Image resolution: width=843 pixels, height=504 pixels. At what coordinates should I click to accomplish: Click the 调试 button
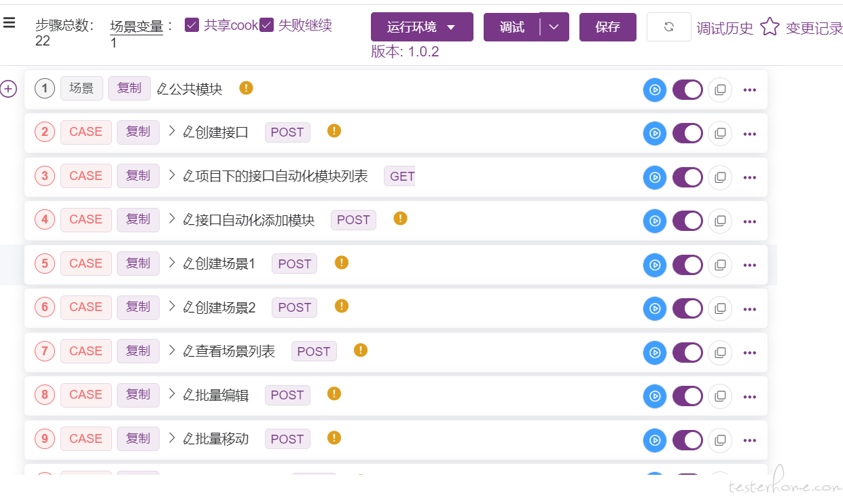(512, 27)
